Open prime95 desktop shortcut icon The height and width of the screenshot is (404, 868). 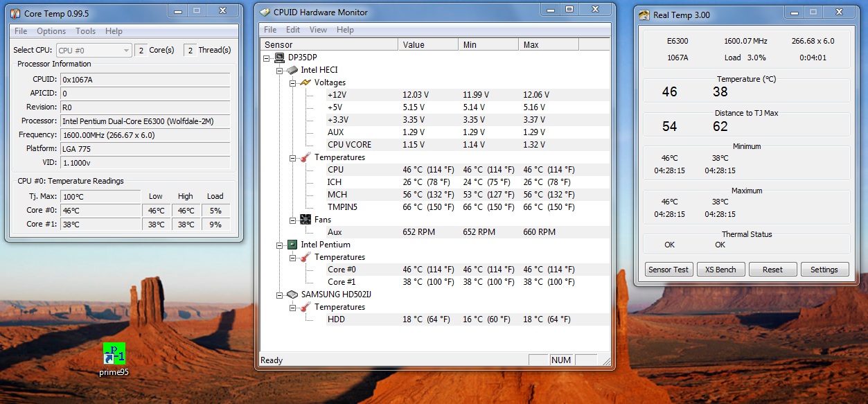click(114, 353)
